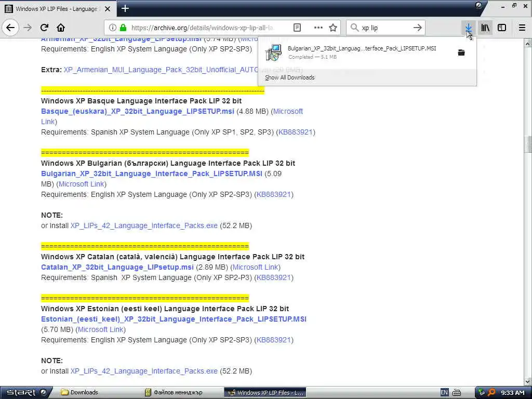Switch to Downloads taskbar window

[79, 393]
